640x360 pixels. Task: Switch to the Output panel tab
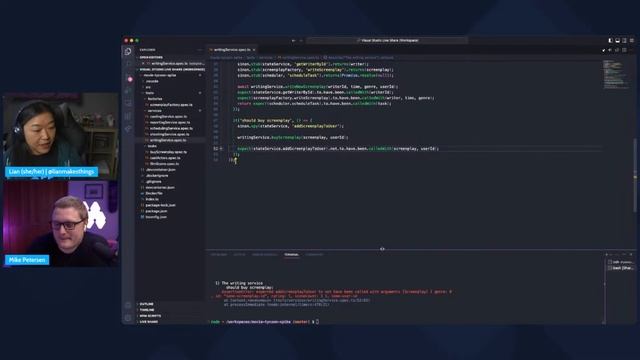(240, 255)
